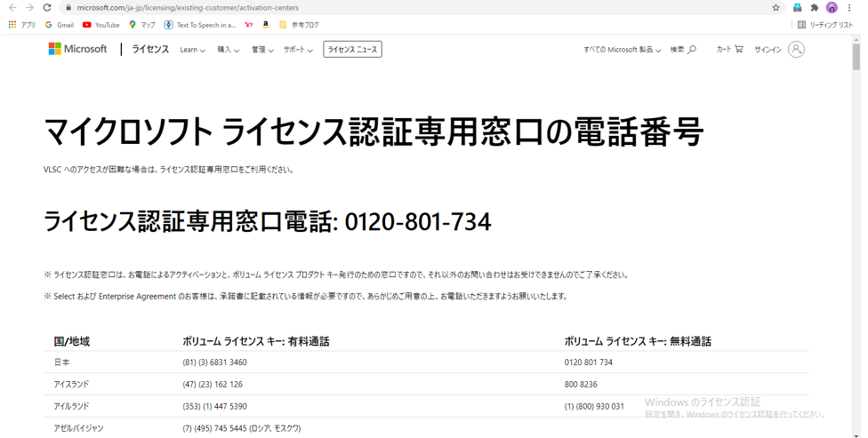The width and height of the screenshot is (868, 438).
Task: Open the Text To Speech bookmark
Action: [x=200, y=25]
